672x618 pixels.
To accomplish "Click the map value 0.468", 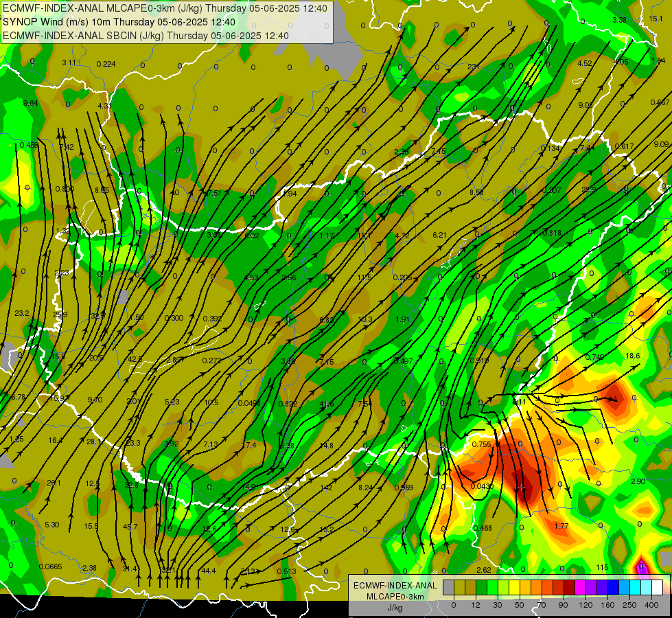I will pyautogui.click(x=483, y=528).
